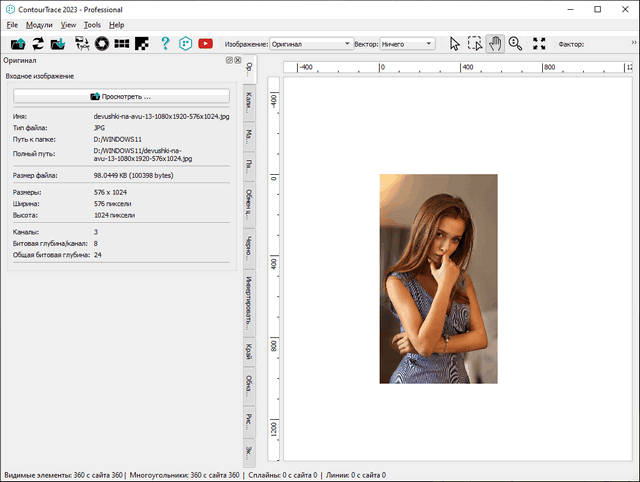
Task: Click the 576 x 1024 dimensions value
Action: click(x=110, y=192)
